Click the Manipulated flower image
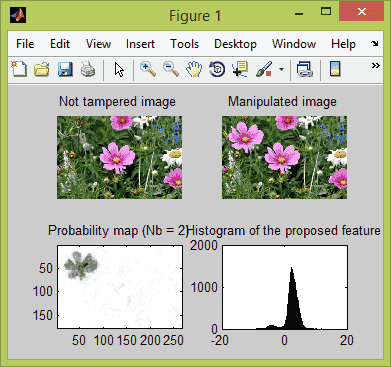This screenshot has height=367, width=391. click(284, 157)
